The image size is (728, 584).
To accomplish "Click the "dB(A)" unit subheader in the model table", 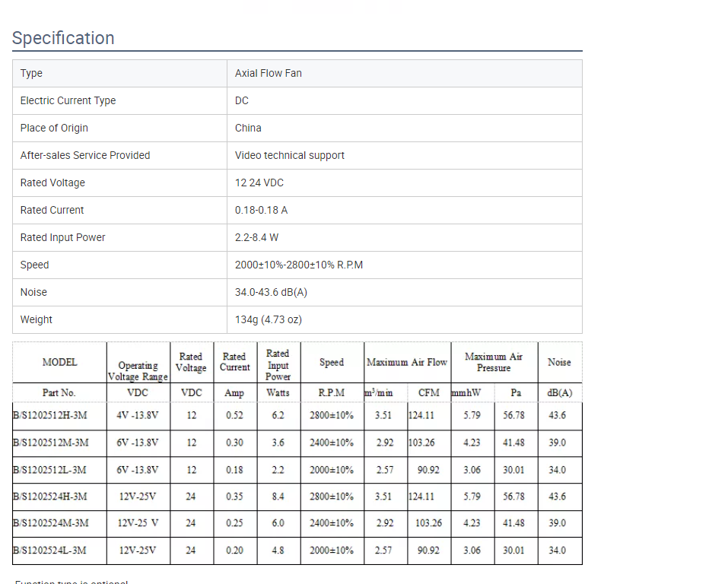I will (x=559, y=392).
